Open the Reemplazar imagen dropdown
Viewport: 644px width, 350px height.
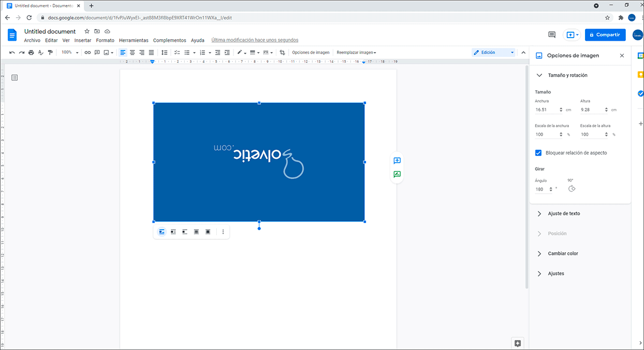(x=356, y=53)
